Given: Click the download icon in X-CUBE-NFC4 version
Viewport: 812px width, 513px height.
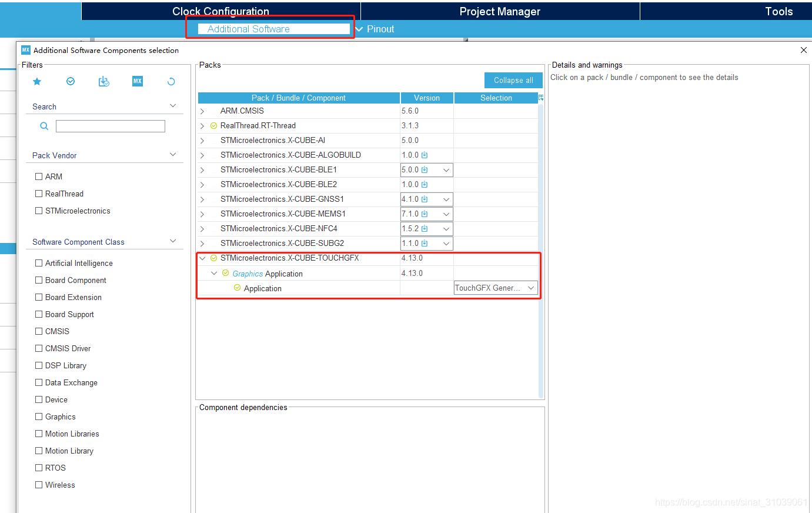Looking at the screenshot, I should pos(425,229).
